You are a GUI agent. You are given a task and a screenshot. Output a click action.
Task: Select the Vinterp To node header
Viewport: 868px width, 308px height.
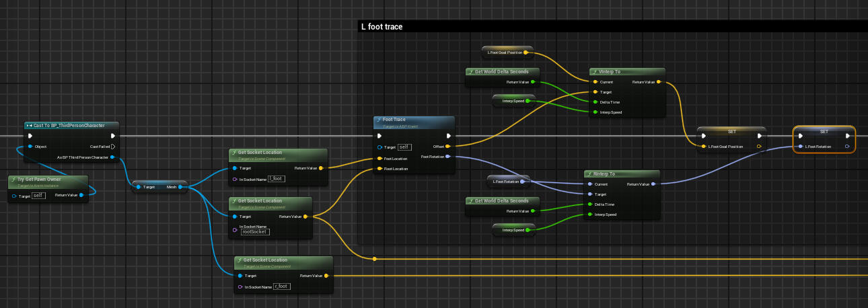[627, 71]
